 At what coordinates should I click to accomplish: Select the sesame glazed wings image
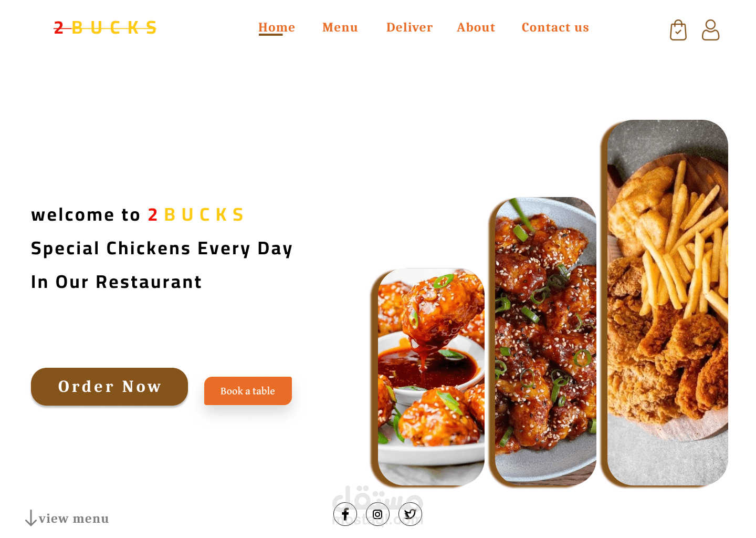[x=545, y=341]
